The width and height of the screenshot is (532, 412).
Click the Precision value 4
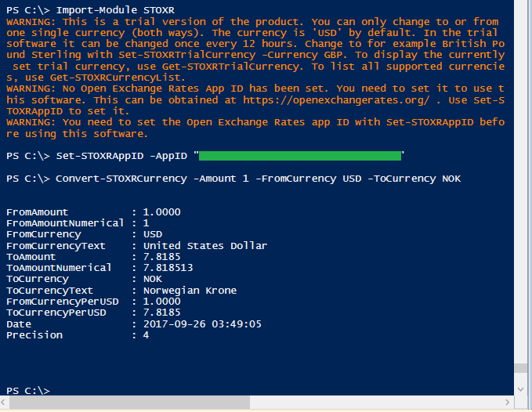coord(147,334)
